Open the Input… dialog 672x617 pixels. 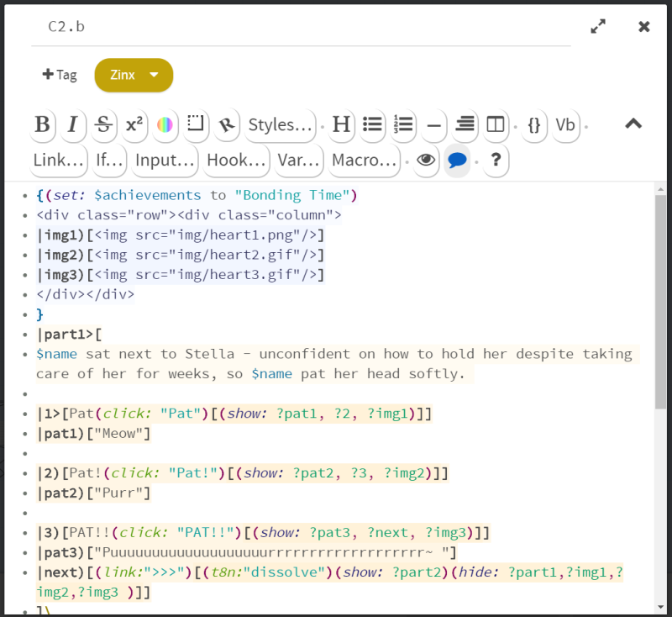click(165, 161)
